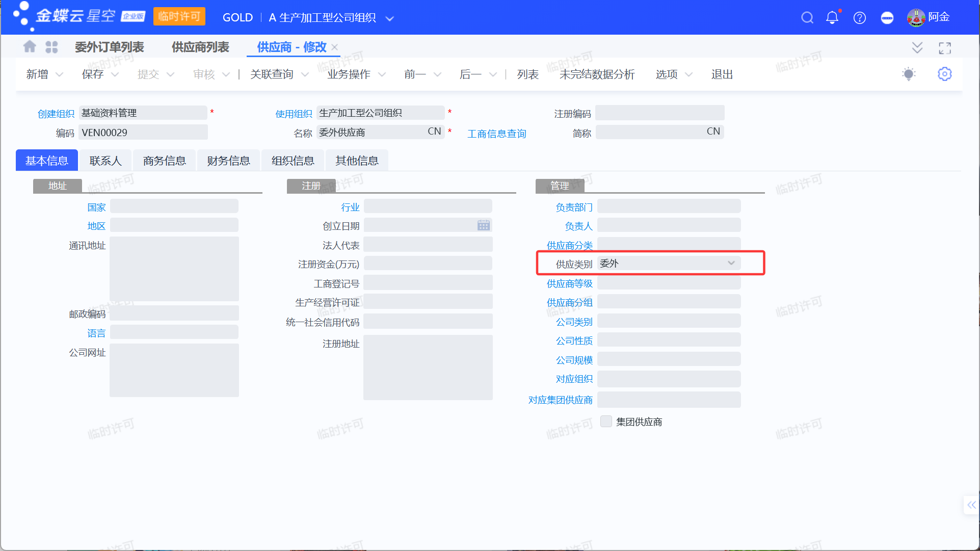Open the calendar picker for 创立日期
Viewport: 980px width, 551px height.
(x=483, y=225)
